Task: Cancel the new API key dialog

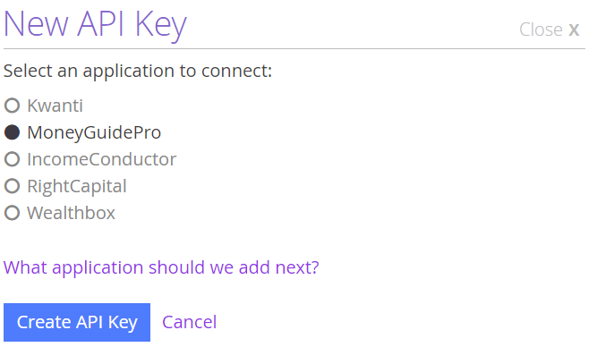Action: [x=190, y=322]
